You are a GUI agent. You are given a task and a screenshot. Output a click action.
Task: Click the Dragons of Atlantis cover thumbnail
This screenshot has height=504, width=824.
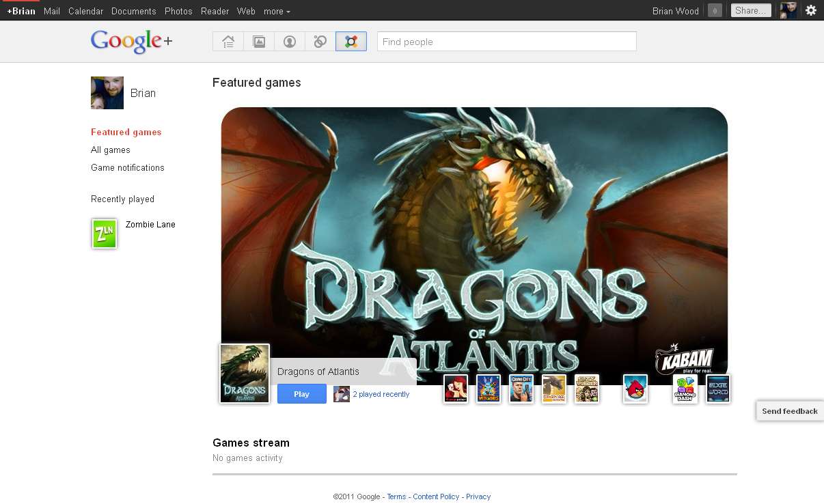click(245, 374)
